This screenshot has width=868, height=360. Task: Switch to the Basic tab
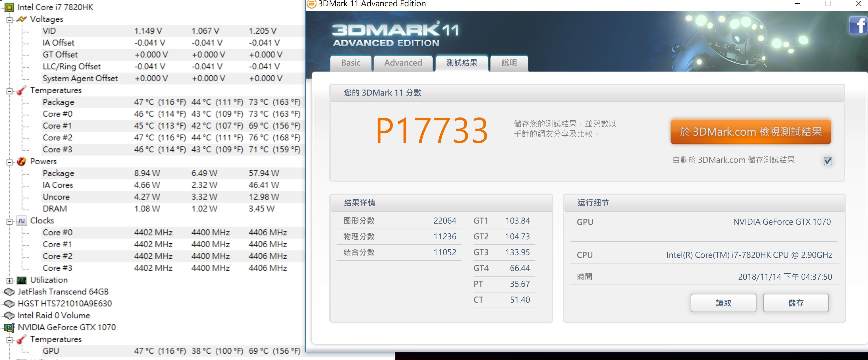point(351,63)
